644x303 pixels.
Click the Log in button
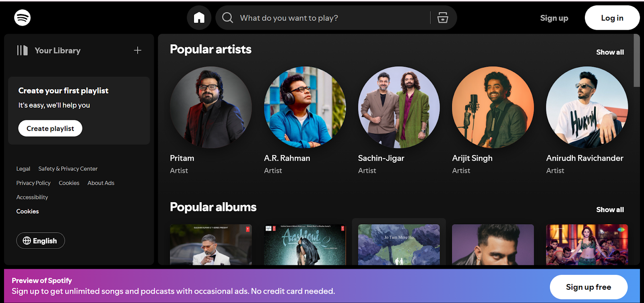[612, 18]
